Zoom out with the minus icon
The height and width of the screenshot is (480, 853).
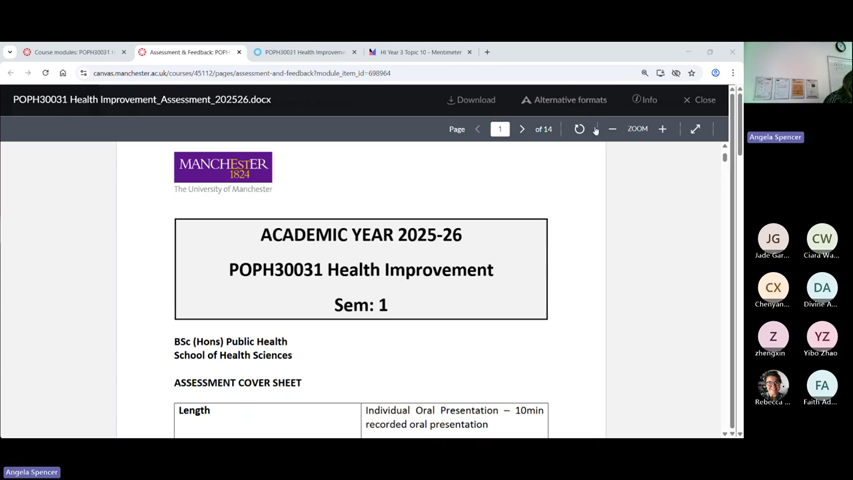pos(613,129)
